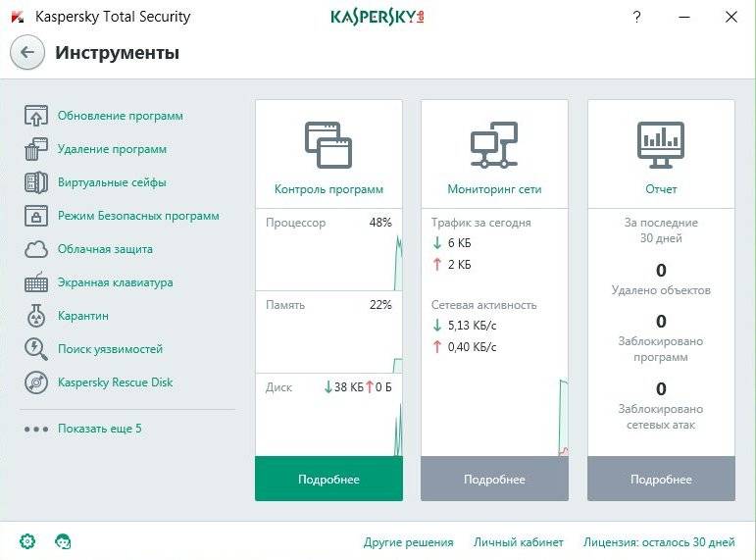Open the Удаление программ tool
The image size is (756, 560).
pos(113,149)
